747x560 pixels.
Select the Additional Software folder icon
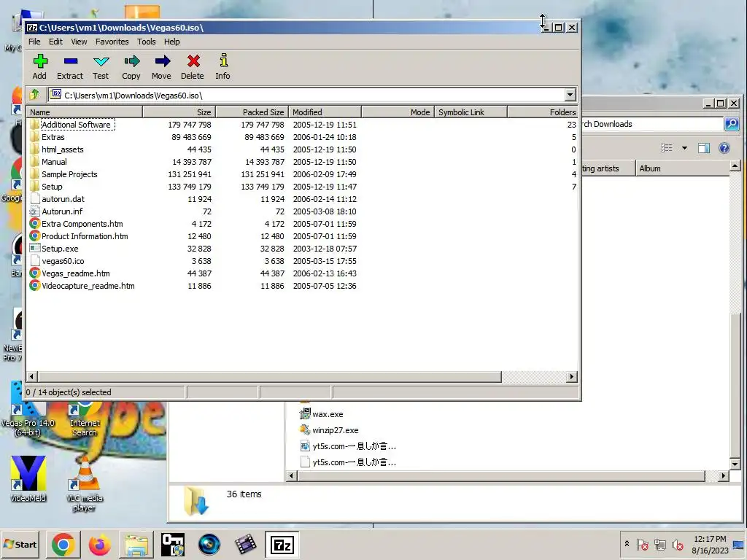pyautogui.click(x=34, y=125)
